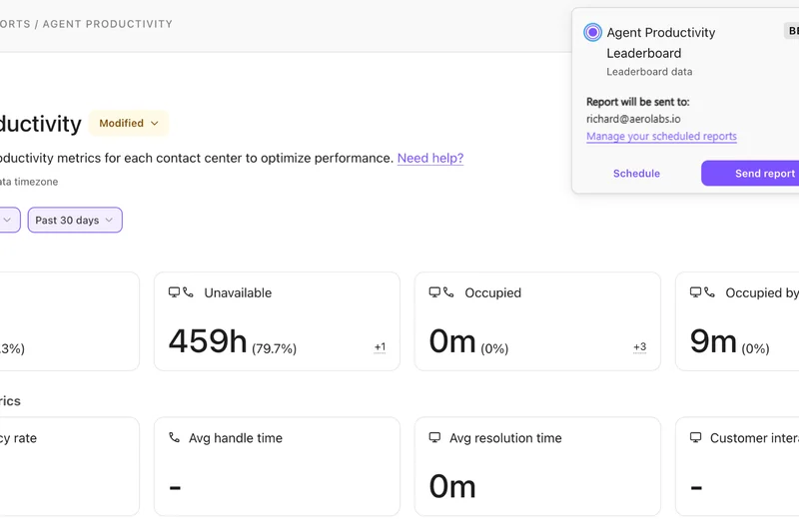799x532 pixels.
Task: Select the Agent Productivity Leaderboard radio button
Action: 592,33
